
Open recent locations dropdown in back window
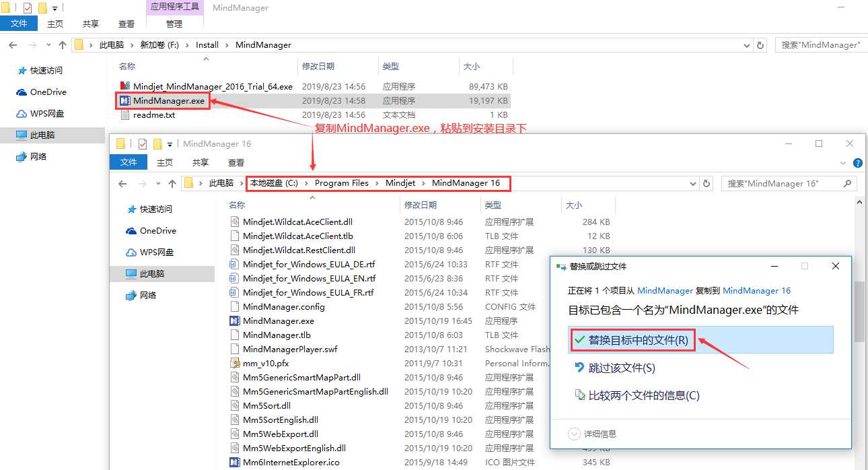tap(48, 45)
